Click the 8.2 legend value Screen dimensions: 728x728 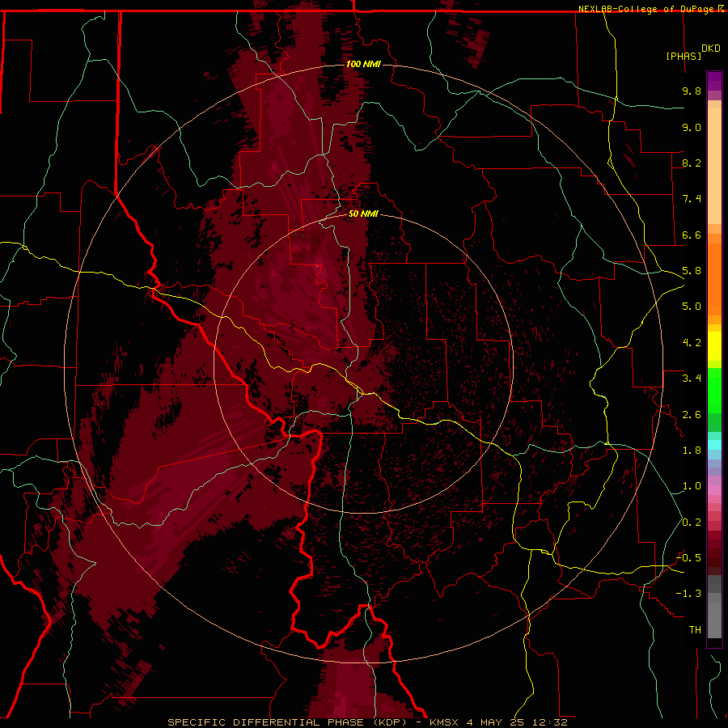pyautogui.click(x=692, y=163)
